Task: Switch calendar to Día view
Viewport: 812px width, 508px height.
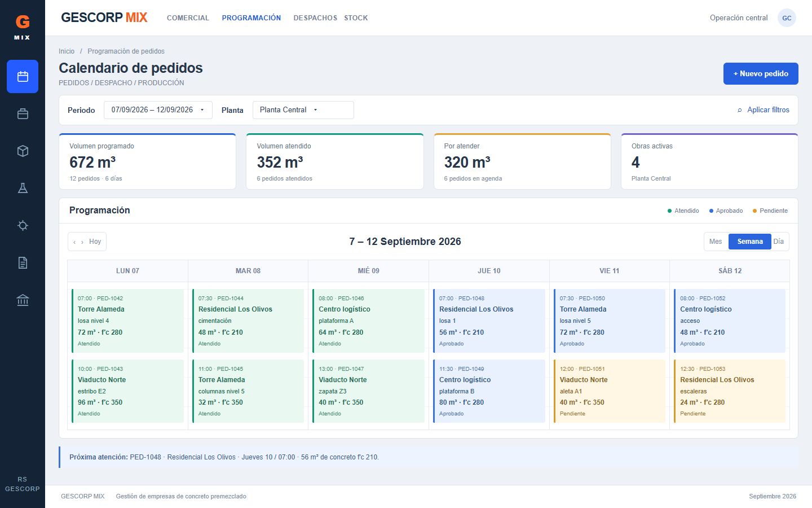Action: tap(779, 242)
